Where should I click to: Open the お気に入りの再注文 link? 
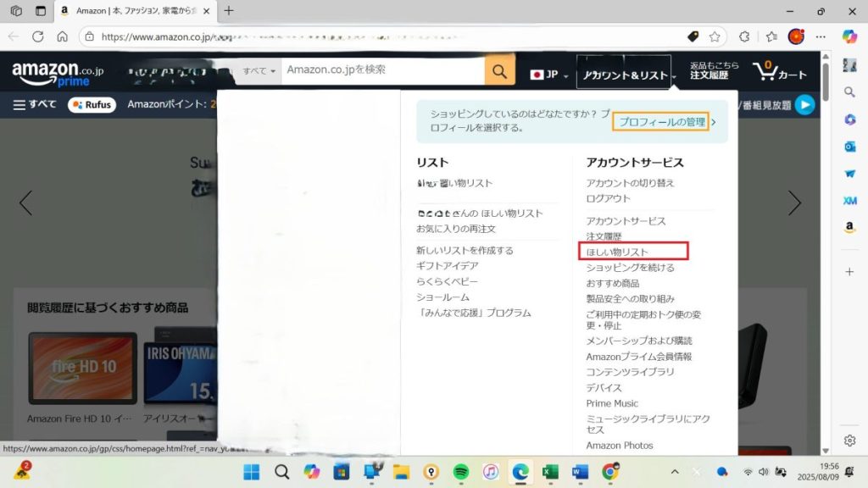455,229
